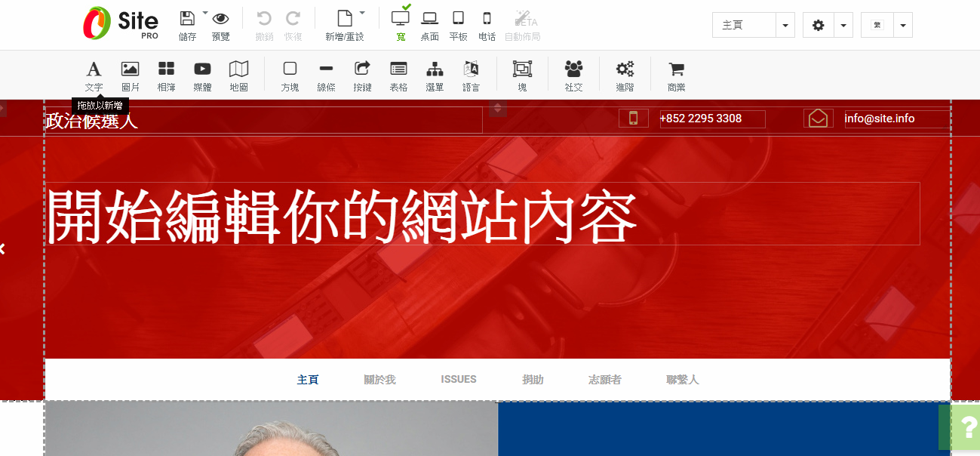The width and height of the screenshot is (980, 456).
Task: Select the 選單 menu tool
Action: [435, 75]
